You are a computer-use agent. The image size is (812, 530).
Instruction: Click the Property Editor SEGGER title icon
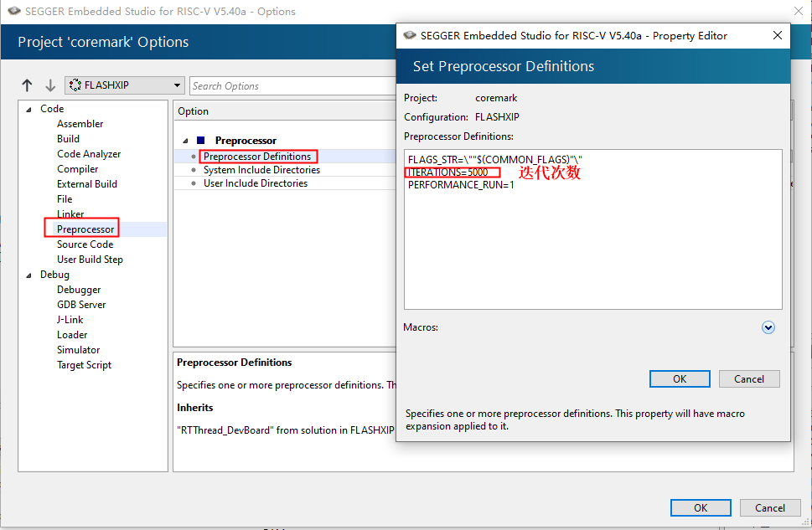point(410,35)
